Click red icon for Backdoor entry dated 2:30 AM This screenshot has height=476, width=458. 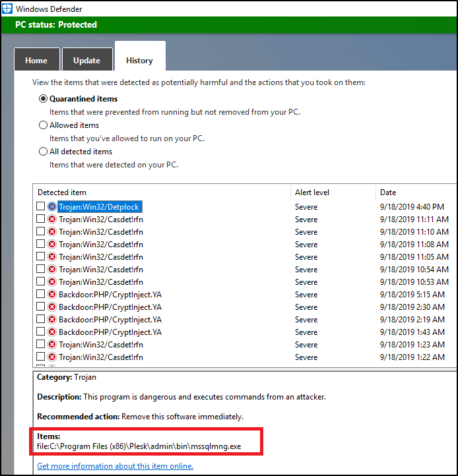52,307
